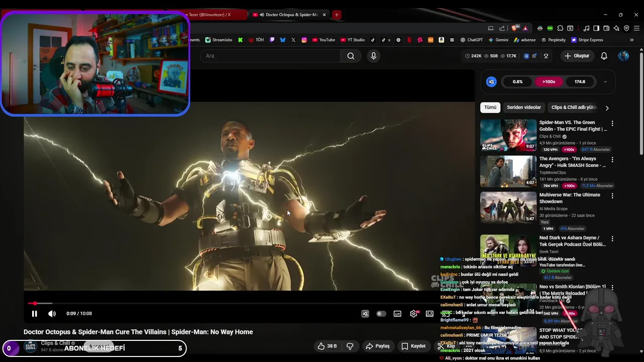Open the adsense bookmark
The width and height of the screenshot is (644, 362).
[524, 40]
